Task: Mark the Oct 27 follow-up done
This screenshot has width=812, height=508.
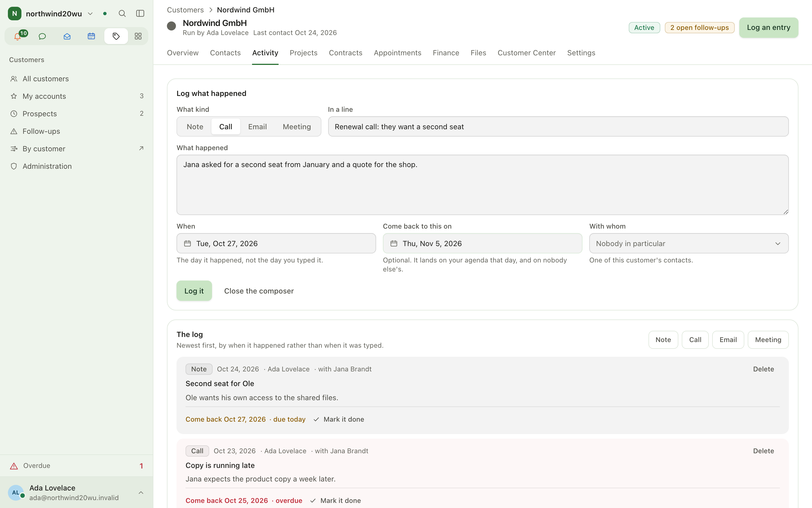Action: (x=339, y=419)
